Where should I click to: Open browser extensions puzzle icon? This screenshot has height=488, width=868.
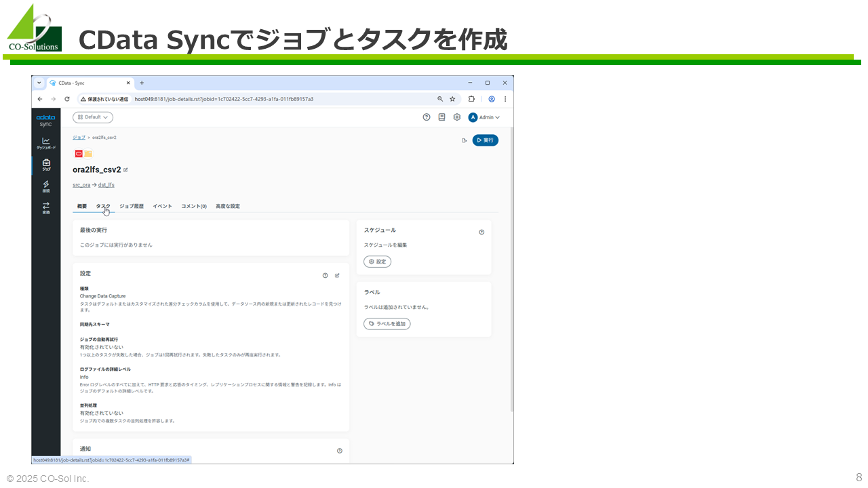(x=471, y=99)
